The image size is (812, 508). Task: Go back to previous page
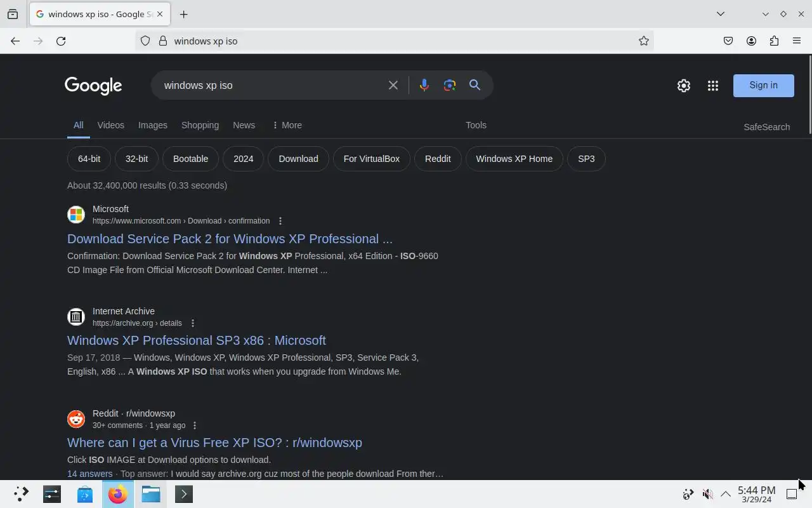[x=15, y=41]
